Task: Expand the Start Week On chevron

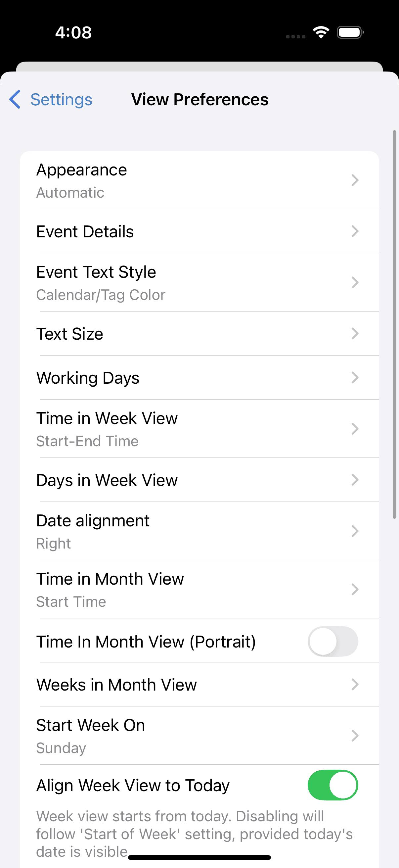Action: click(x=356, y=736)
